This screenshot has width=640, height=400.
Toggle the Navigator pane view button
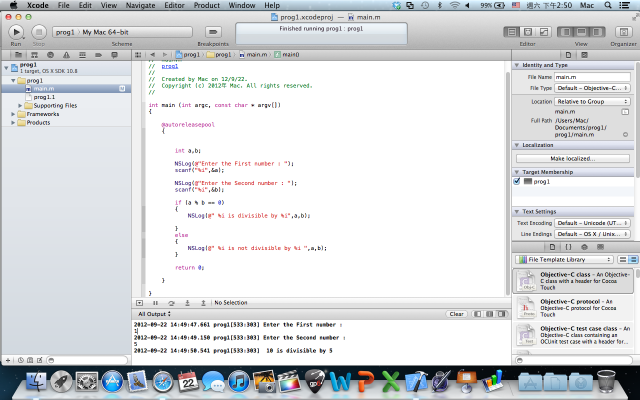click(565, 32)
